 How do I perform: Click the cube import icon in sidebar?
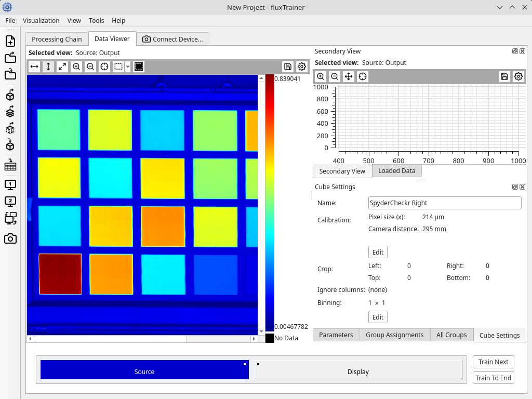click(10, 145)
